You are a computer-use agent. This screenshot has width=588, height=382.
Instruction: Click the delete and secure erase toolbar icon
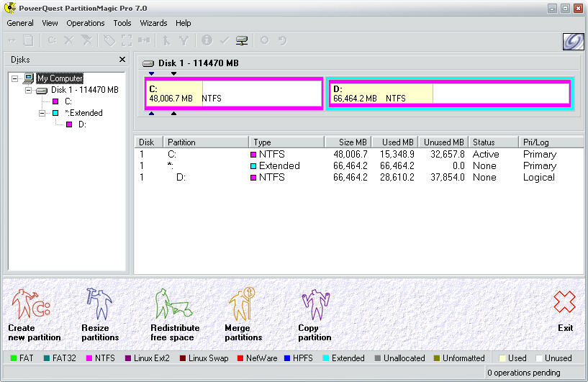pos(86,40)
